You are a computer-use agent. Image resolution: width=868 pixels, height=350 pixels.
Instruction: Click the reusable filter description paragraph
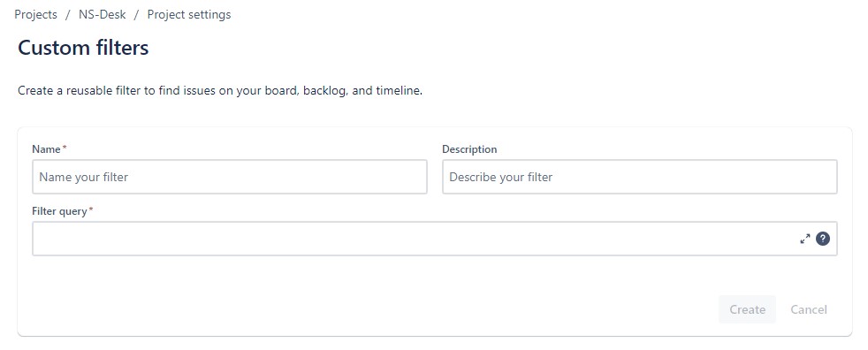tap(220, 91)
